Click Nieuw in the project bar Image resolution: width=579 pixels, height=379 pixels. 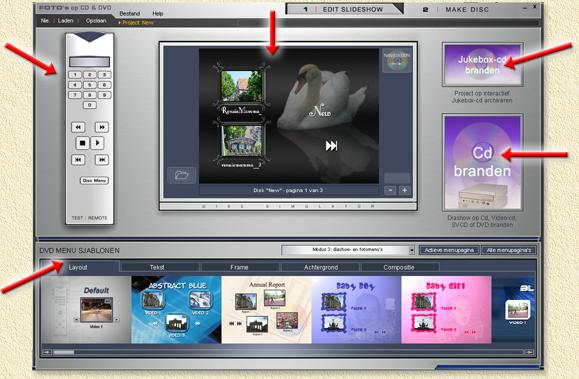(45, 21)
